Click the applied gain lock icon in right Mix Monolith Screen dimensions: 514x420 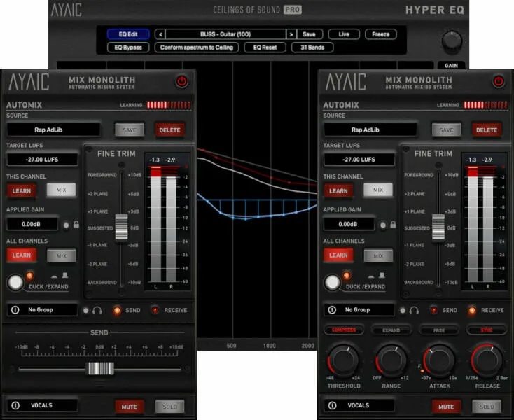[x=393, y=225]
